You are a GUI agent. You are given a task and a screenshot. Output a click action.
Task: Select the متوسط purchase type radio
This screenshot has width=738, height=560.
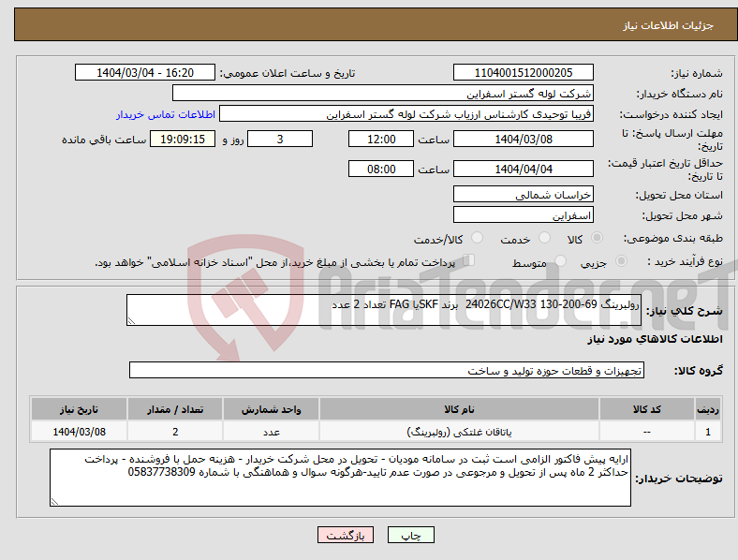point(560,260)
